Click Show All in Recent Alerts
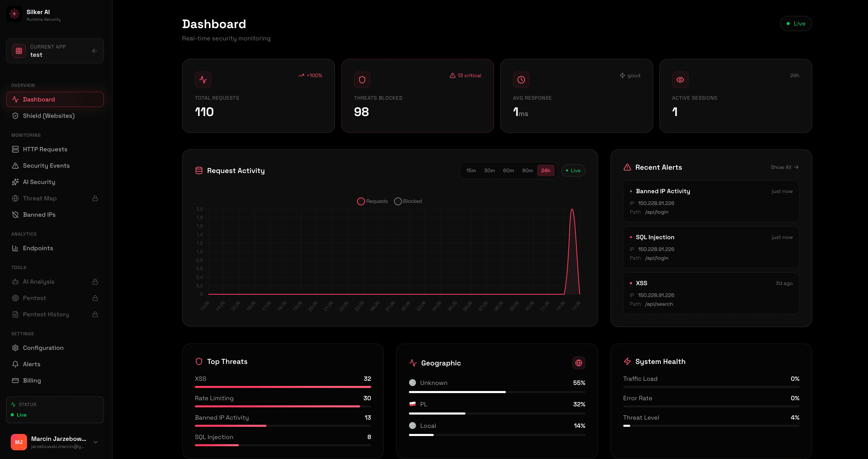The image size is (868, 459). click(784, 167)
